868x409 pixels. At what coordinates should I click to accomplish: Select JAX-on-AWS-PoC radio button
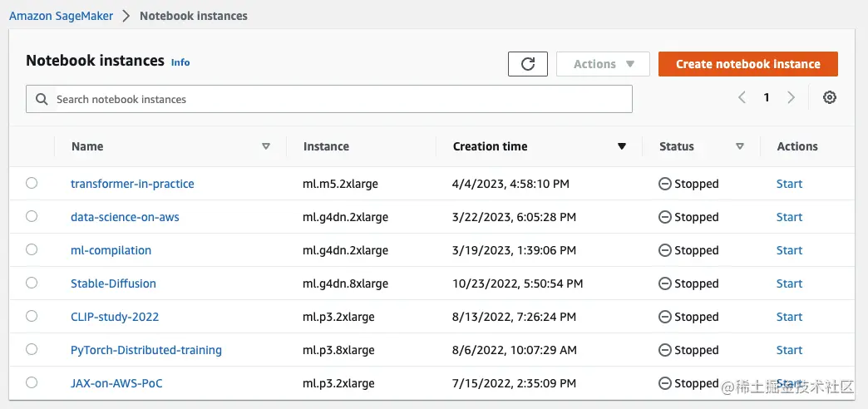tap(32, 382)
